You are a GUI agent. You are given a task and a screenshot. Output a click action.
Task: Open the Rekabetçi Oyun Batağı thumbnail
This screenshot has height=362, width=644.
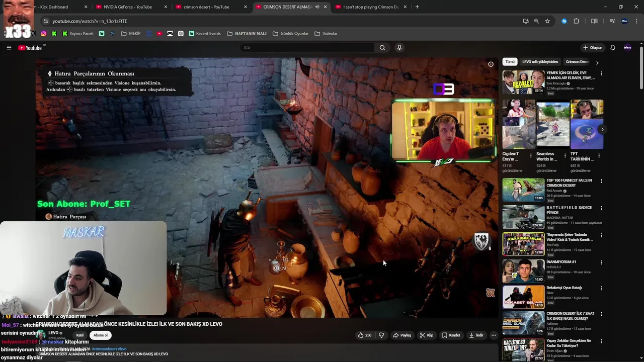(x=523, y=297)
